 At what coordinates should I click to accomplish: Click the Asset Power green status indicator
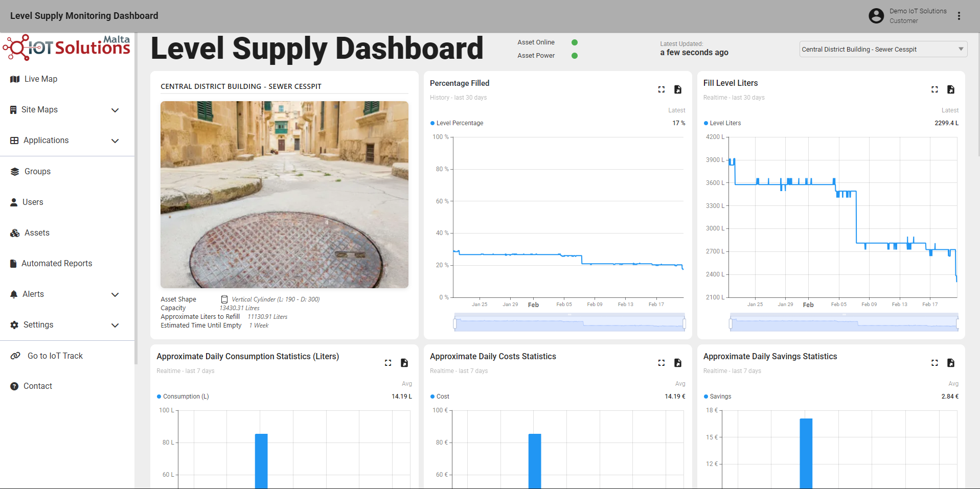tap(575, 56)
